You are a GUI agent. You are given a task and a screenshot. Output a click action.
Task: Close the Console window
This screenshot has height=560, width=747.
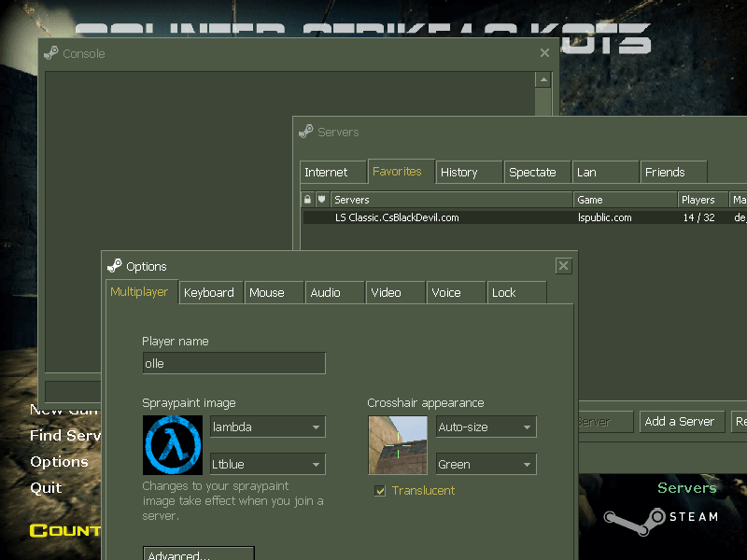tap(544, 53)
